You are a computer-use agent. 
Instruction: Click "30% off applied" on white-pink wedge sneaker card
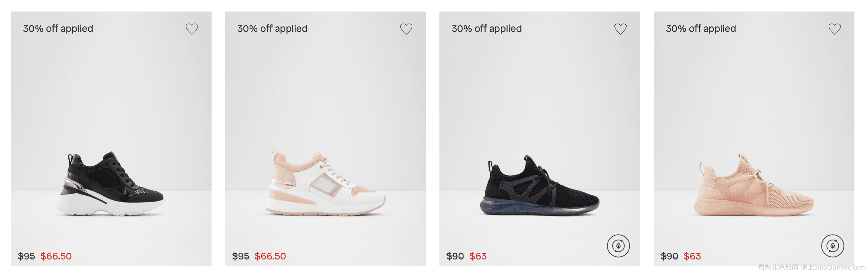pos(272,28)
